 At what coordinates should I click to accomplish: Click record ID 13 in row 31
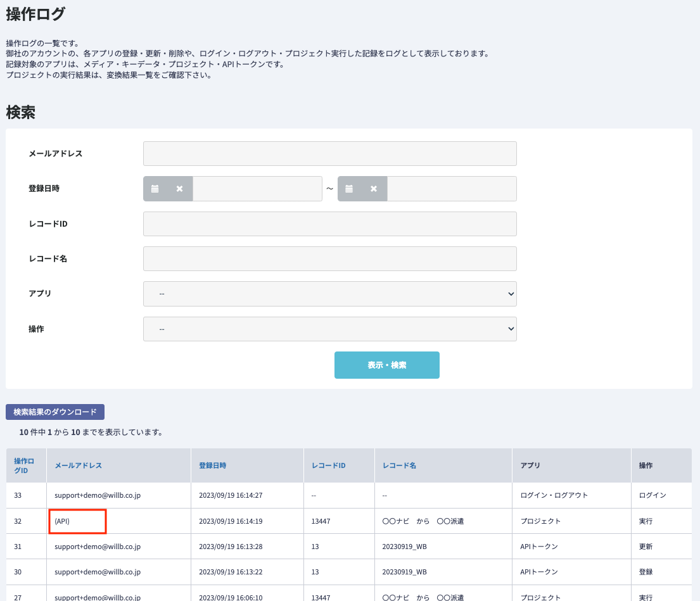(x=315, y=547)
